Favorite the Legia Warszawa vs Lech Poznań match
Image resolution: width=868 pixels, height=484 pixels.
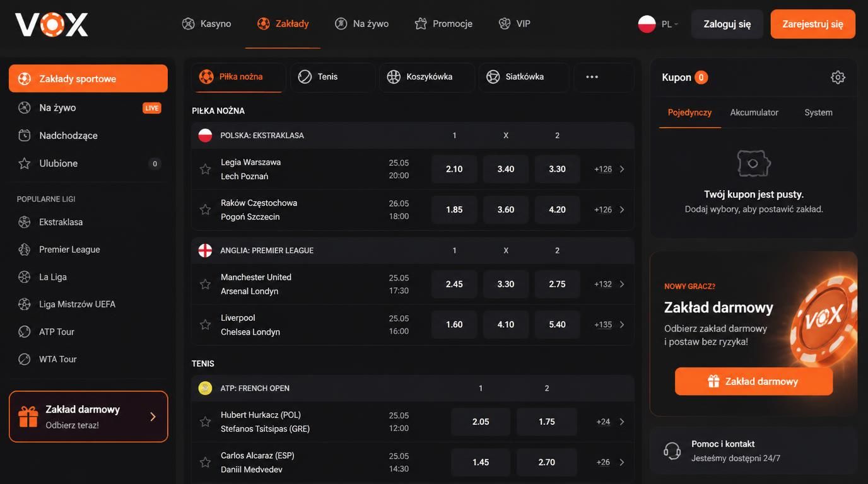205,169
